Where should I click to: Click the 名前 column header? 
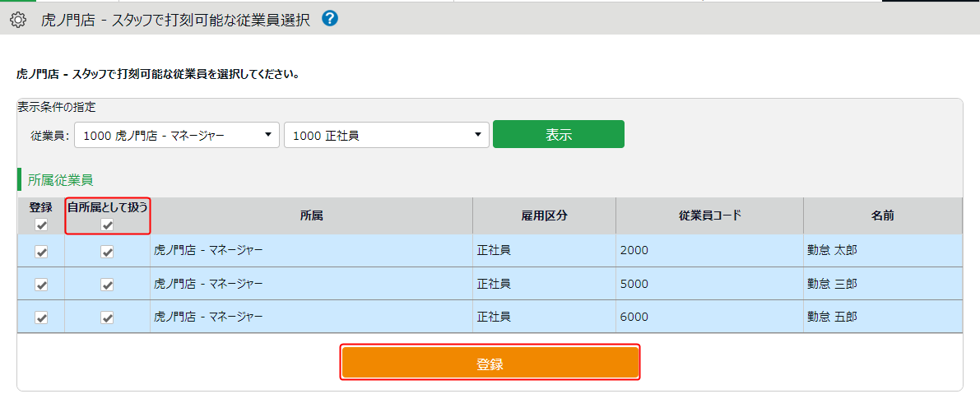pos(883,216)
